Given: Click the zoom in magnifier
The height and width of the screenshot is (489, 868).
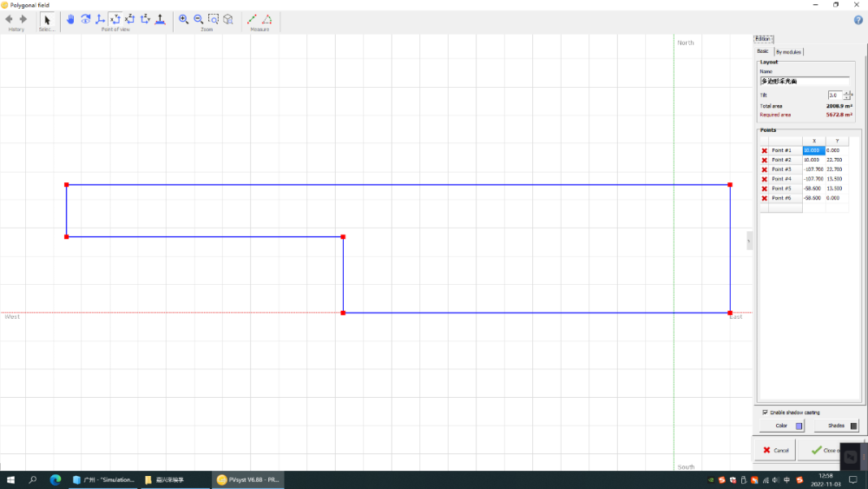Looking at the screenshot, I should click(x=184, y=19).
